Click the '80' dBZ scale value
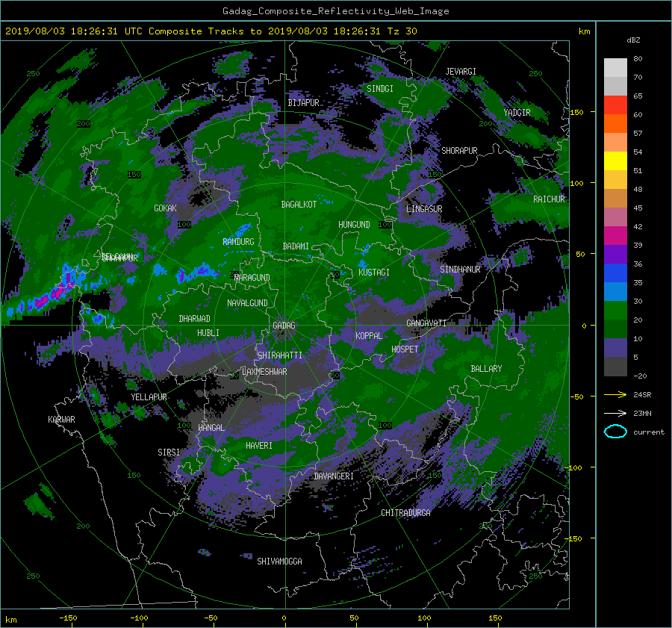The image size is (672, 628). tap(638, 59)
